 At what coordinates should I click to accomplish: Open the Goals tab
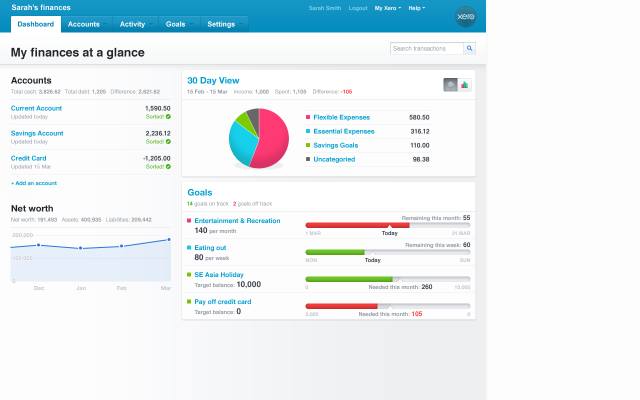pos(175,23)
